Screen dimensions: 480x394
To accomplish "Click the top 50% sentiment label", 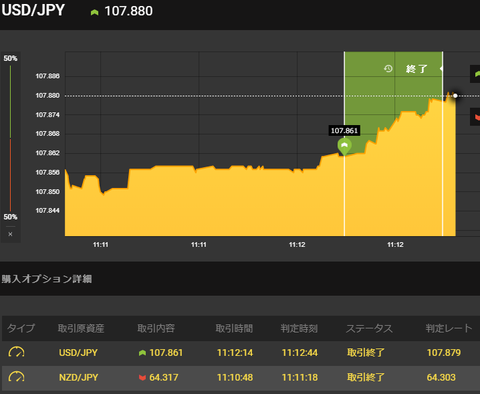I will click(x=10, y=58).
